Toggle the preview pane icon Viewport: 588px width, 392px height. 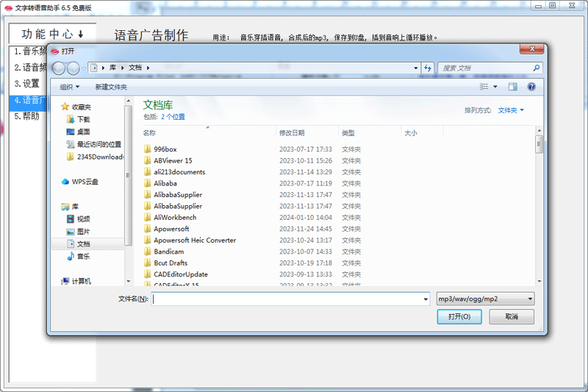tap(512, 87)
